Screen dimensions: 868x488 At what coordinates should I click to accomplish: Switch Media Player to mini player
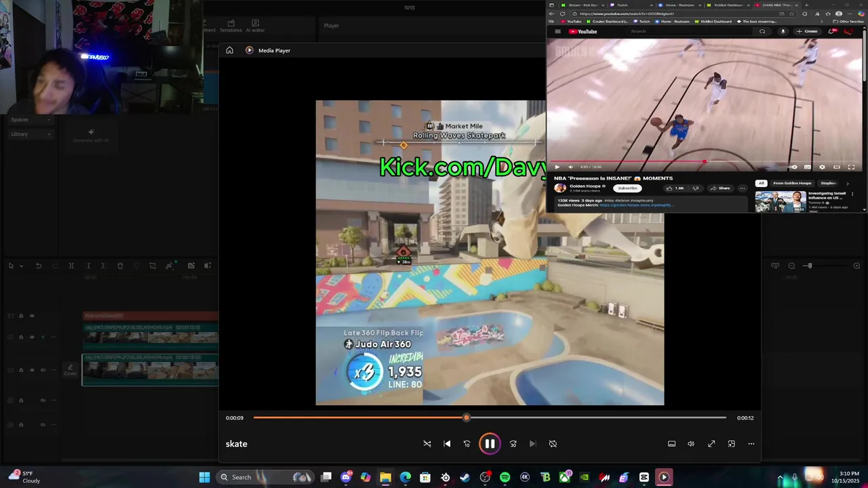731,444
